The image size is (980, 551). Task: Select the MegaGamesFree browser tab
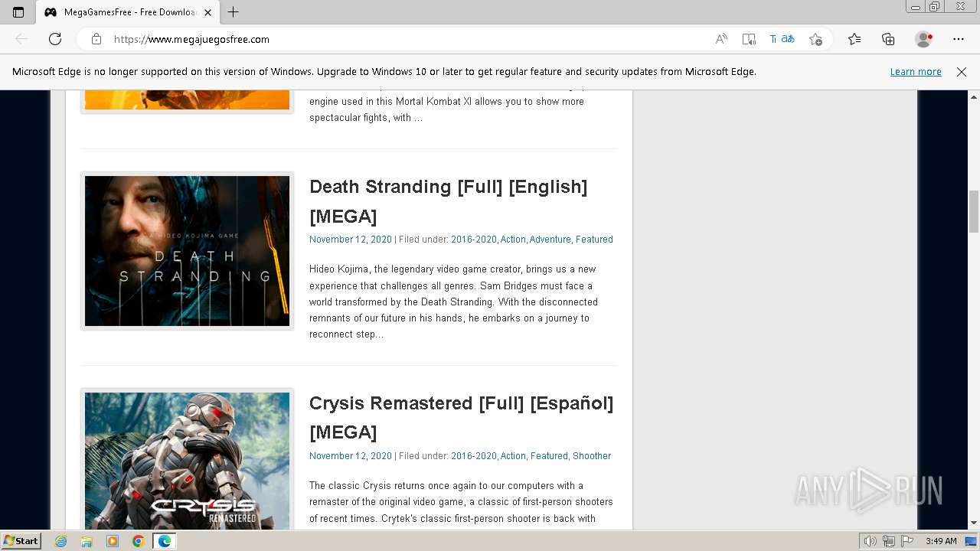(128, 12)
